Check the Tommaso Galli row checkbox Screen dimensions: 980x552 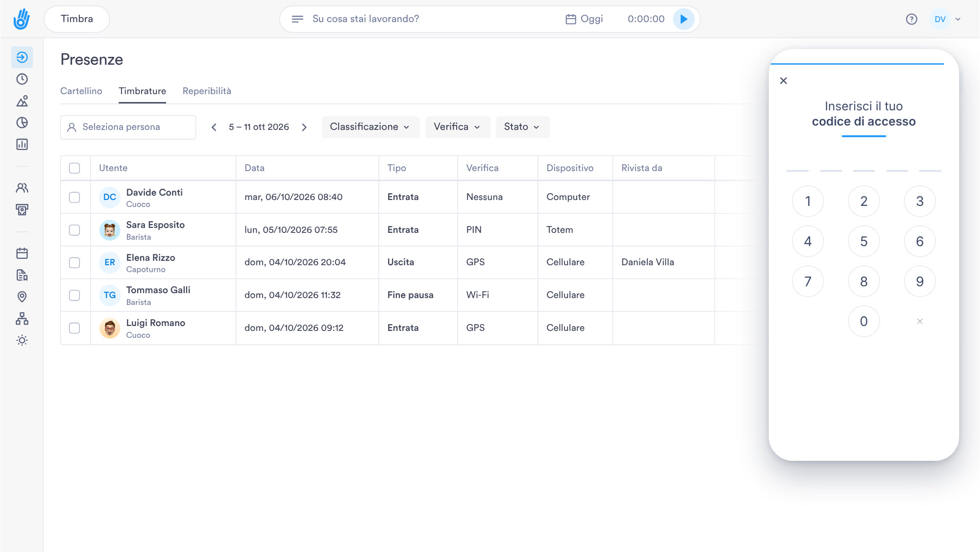(74, 295)
